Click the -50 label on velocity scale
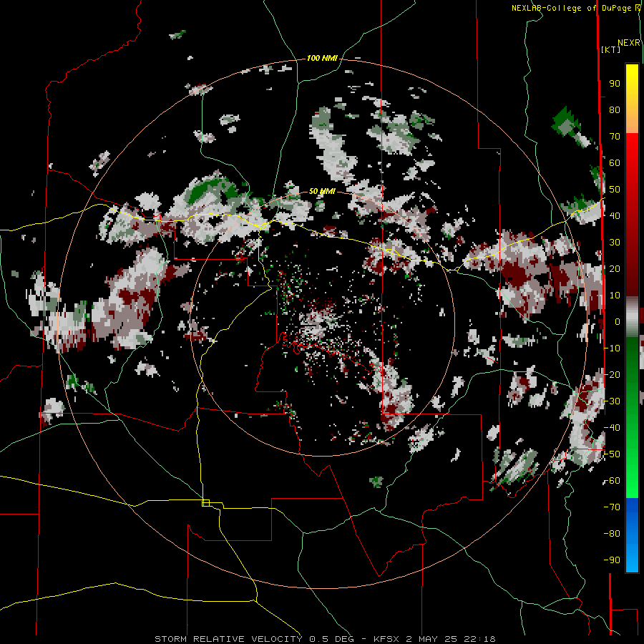 (x=612, y=454)
